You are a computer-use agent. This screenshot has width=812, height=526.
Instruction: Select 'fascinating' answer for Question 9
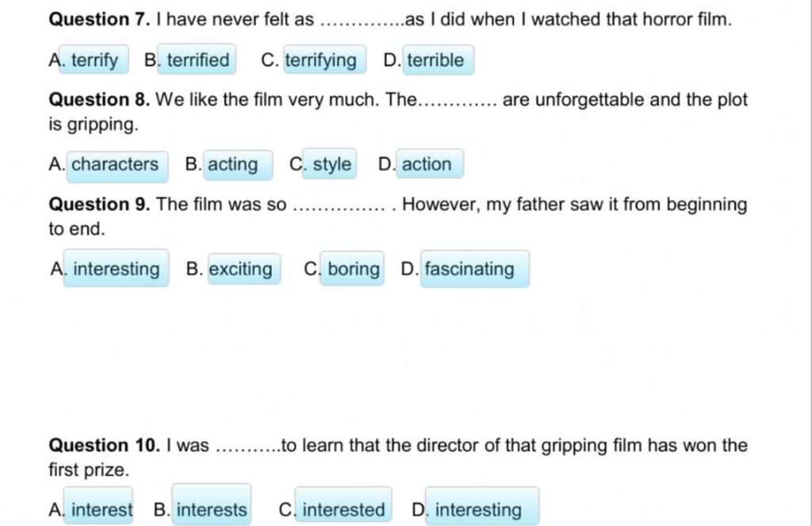[x=475, y=269]
